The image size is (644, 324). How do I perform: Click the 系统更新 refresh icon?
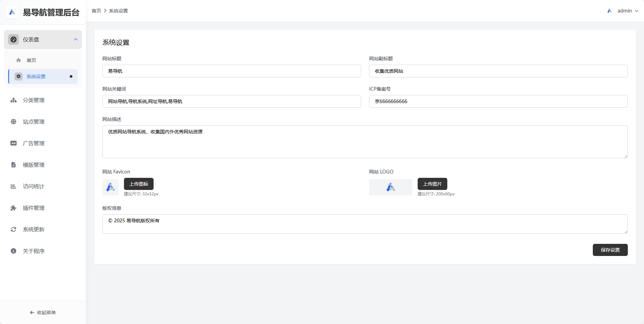tap(13, 229)
